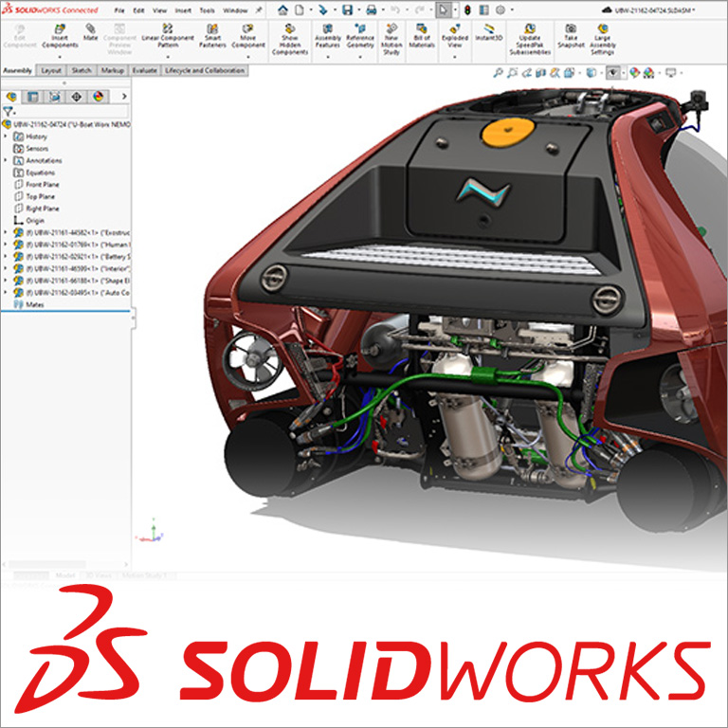Select the Mates folder in the tree
This screenshot has height=728, width=728.
28,304
